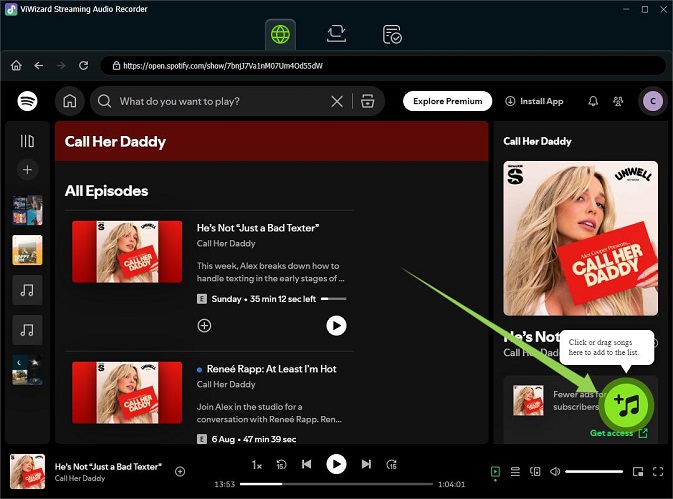Screen dimensions: 673x499
Task: Open the orange landscape playlist thumbnail
Action: pyautogui.click(x=27, y=250)
